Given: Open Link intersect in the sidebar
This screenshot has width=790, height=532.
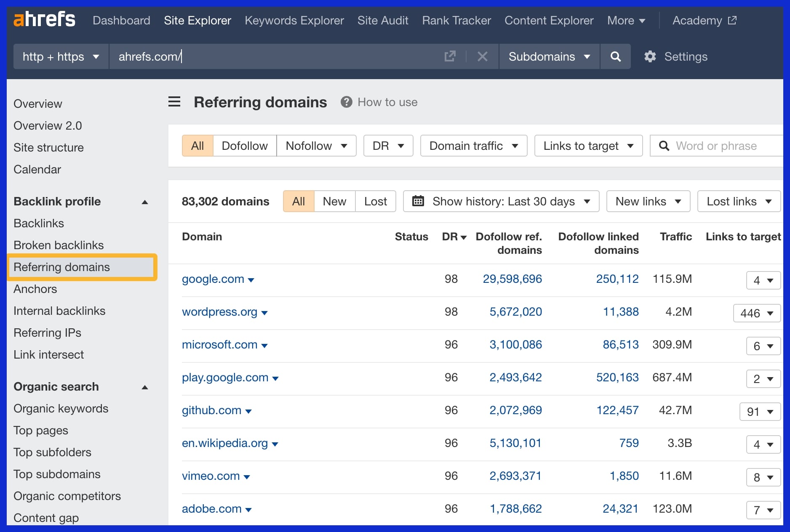Looking at the screenshot, I should pyautogui.click(x=48, y=354).
